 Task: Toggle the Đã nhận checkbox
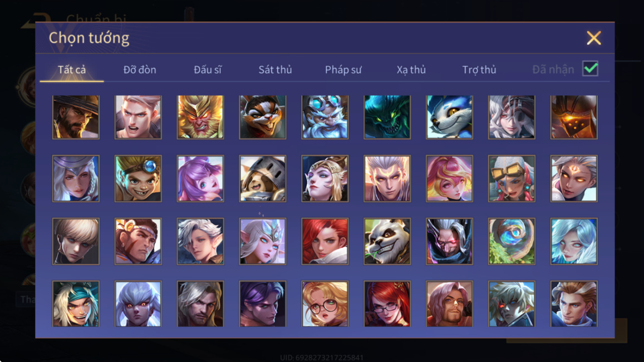tap(590, 68)
